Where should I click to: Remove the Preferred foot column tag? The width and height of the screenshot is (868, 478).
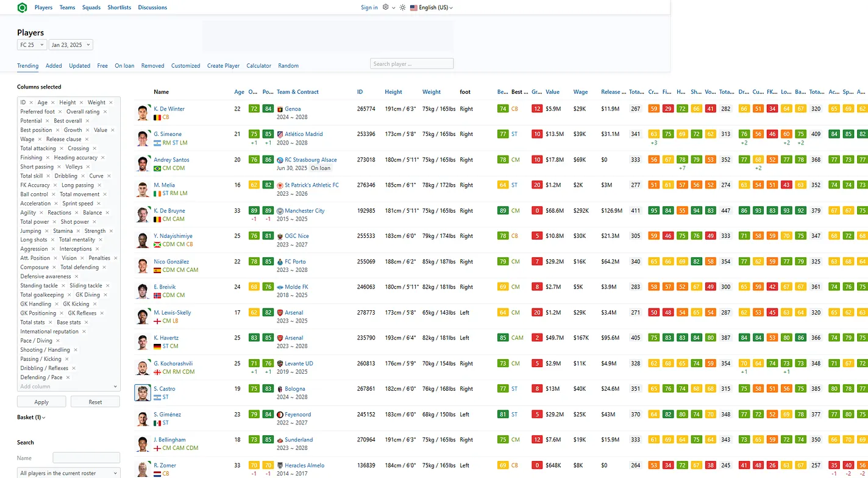click(x=60, y=112)
